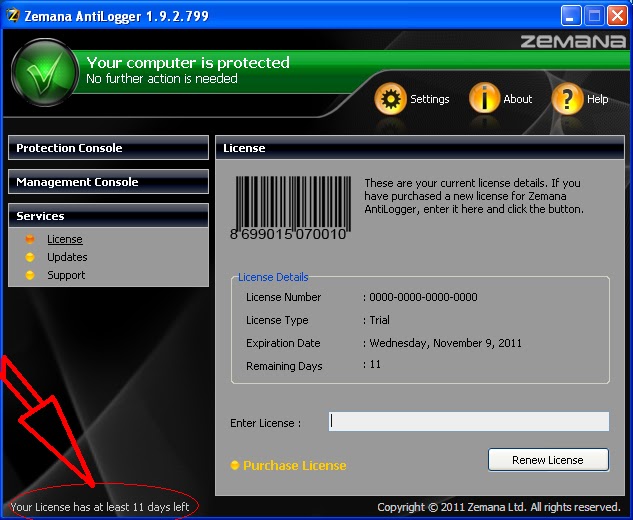This screenshot has width=633, height=520.
Task: Select the Services section header
Action: click(108, 216)
